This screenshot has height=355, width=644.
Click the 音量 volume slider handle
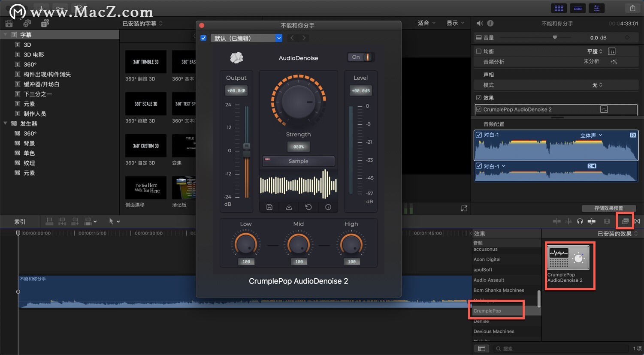pyautogui.click(x=555, y=38)
